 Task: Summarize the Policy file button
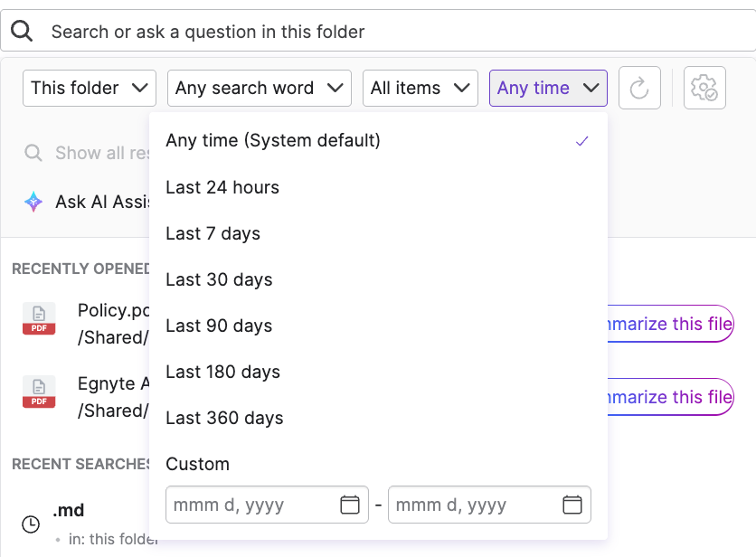tap(670, 324)
